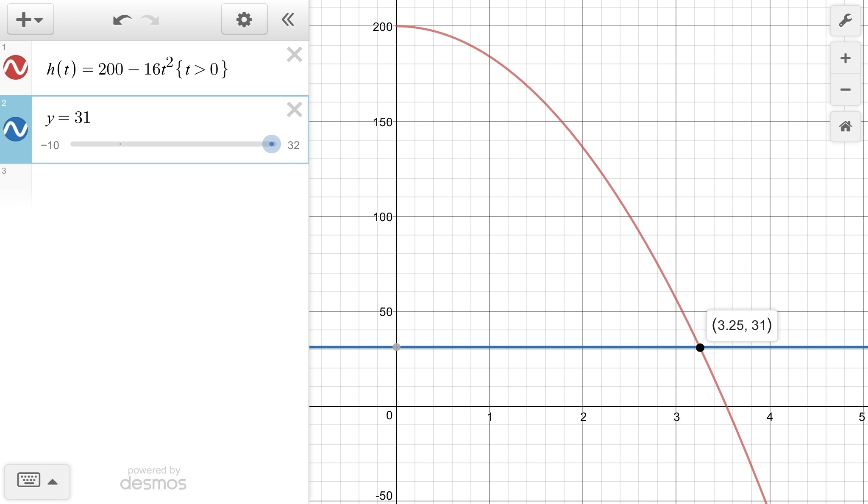Edit the slider lower limit -10
This screenshot has height=504, width=868.
tap(50, 145)
